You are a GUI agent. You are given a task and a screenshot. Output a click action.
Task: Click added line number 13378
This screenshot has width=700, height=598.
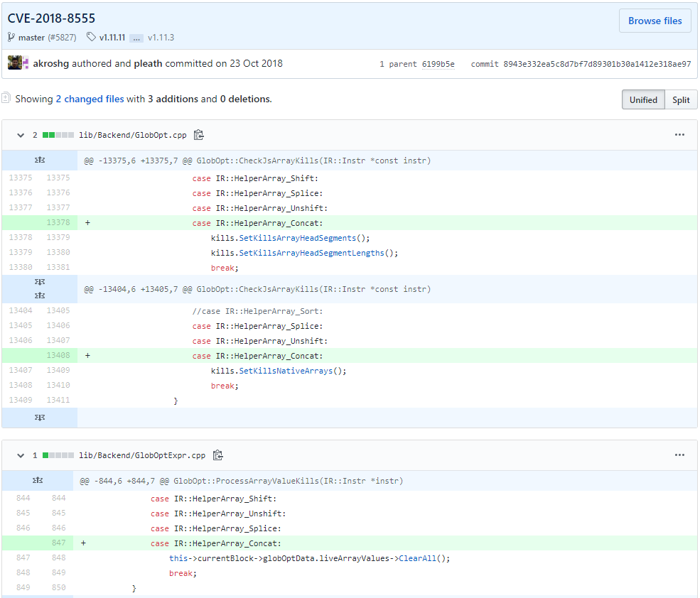point(58,223)
